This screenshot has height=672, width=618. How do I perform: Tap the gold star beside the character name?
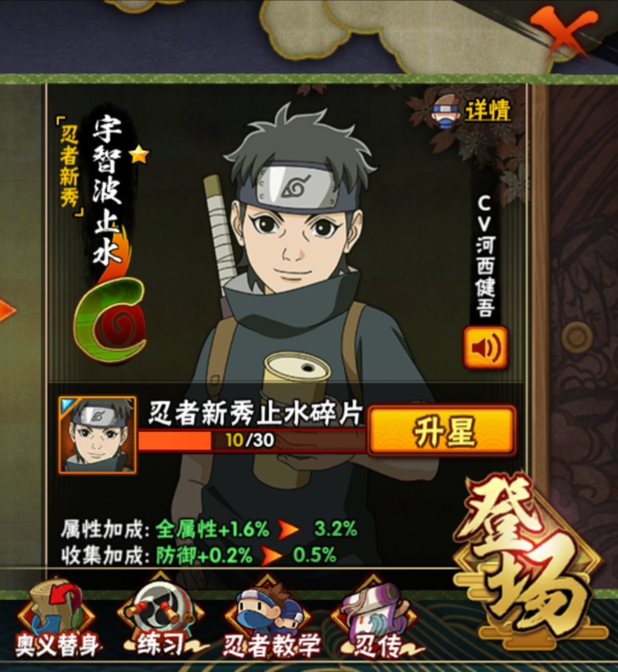pos(139,155)
